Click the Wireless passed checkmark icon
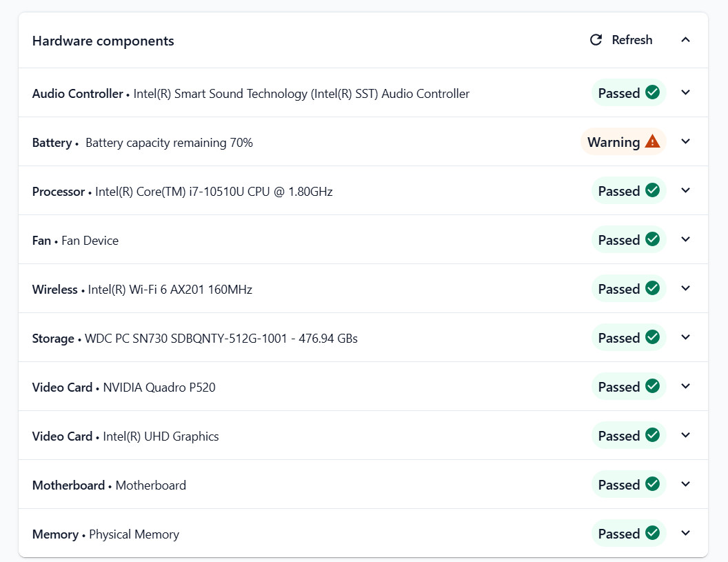The height and width of the screenshot is (562, 728). tap(652, 288)
